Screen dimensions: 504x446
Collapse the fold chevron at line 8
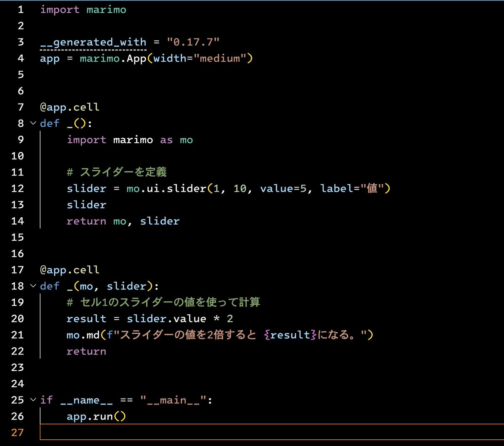pos(33,123)
